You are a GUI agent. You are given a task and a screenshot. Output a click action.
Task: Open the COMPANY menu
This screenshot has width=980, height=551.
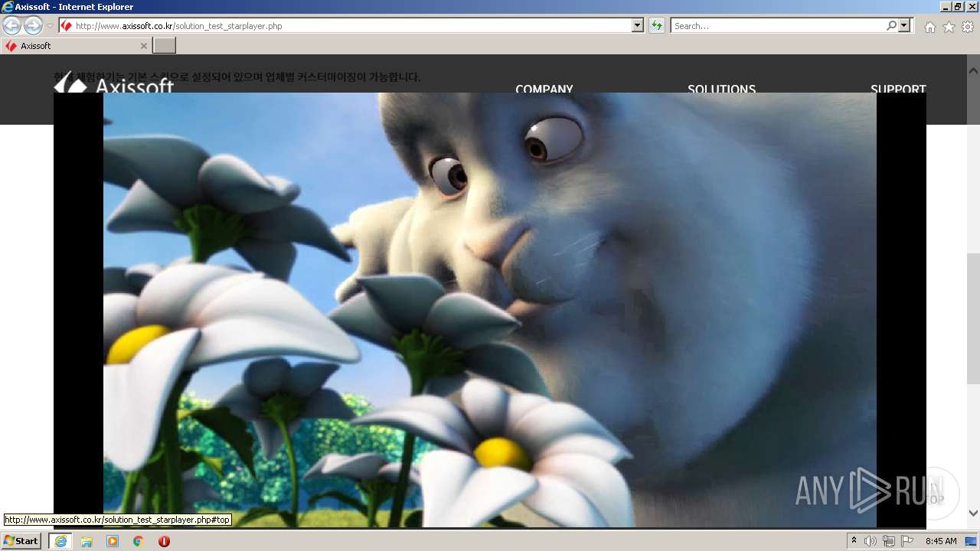point(544,89)
